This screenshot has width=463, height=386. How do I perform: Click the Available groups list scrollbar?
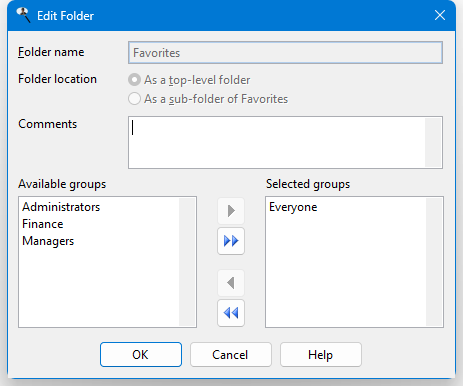pos(187,262)
